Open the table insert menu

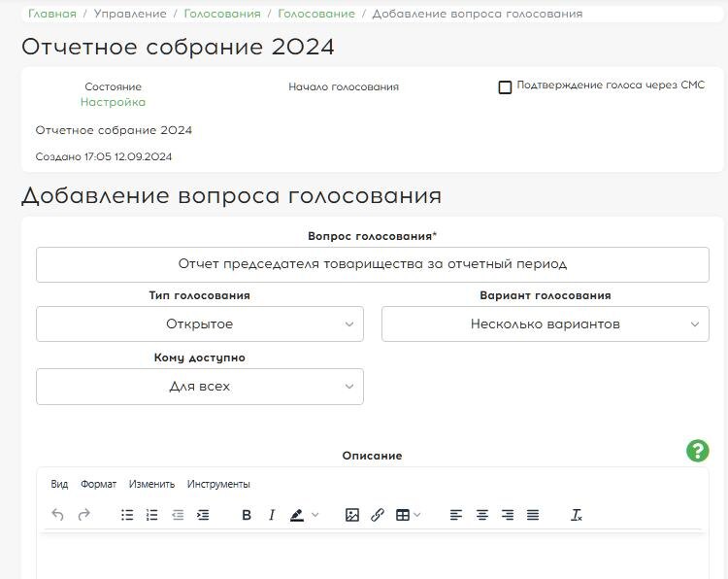pyautogui.click(x=408, y=515)
